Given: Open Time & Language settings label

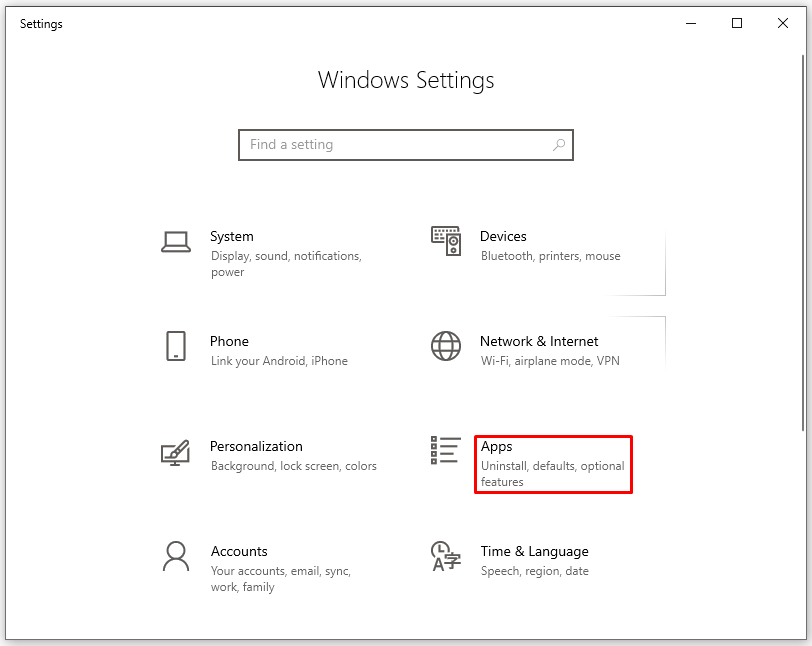Looking at the screenshot, I should tap(534, 551).
